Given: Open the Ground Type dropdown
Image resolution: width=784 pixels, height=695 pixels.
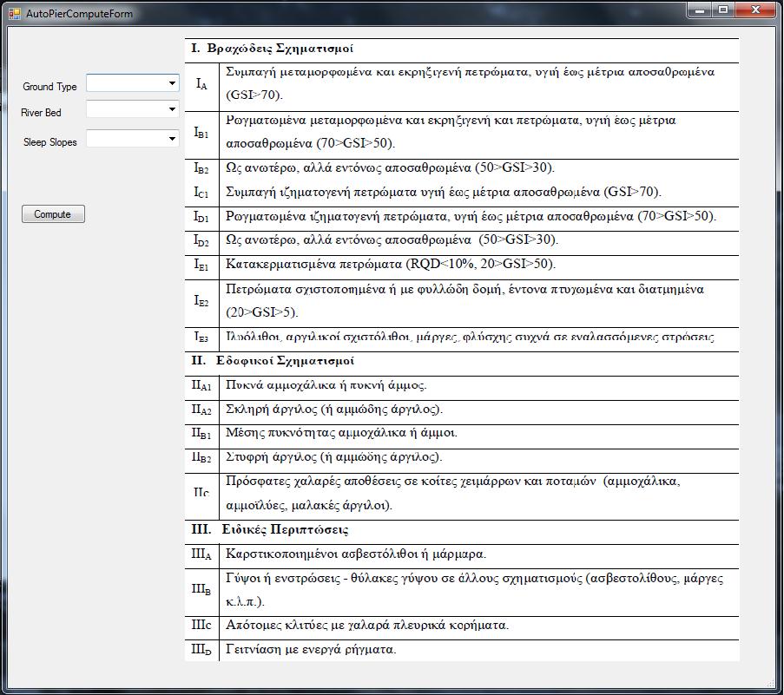Looking at the screenshot, I should [133, 83].
